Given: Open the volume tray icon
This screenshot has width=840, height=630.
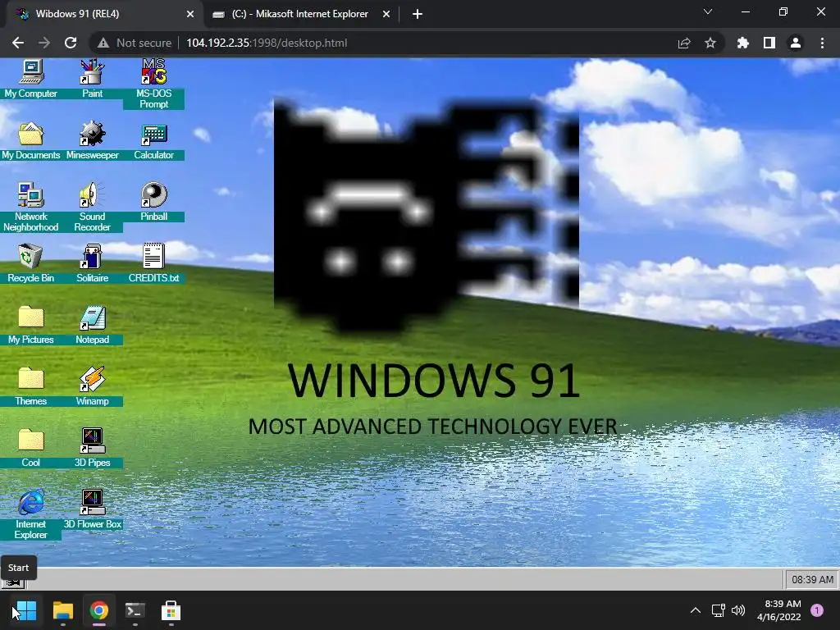Looking at the screenshot, I should [738, 610].
